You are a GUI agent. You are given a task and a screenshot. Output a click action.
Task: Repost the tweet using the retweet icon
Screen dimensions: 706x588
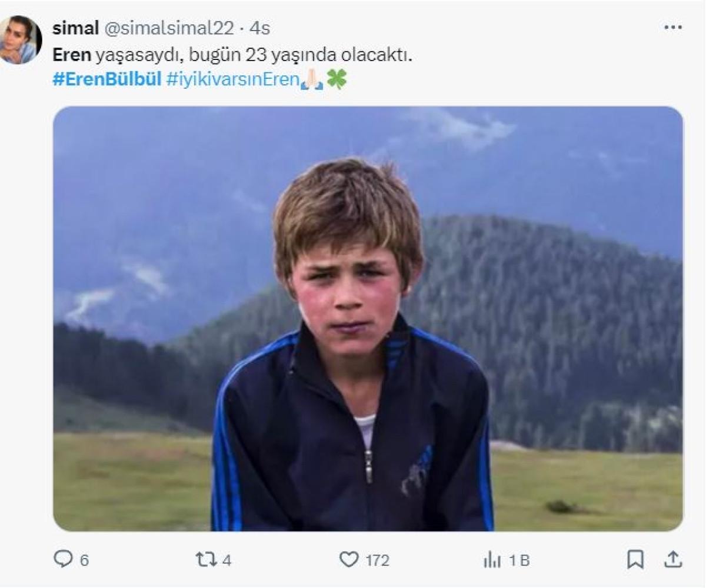click(x=206, y=560)
